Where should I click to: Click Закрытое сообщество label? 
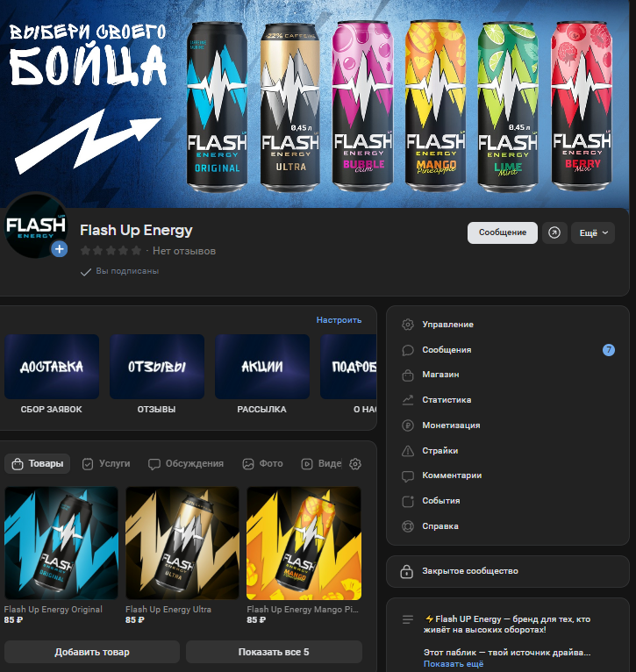tap(470, 571)
